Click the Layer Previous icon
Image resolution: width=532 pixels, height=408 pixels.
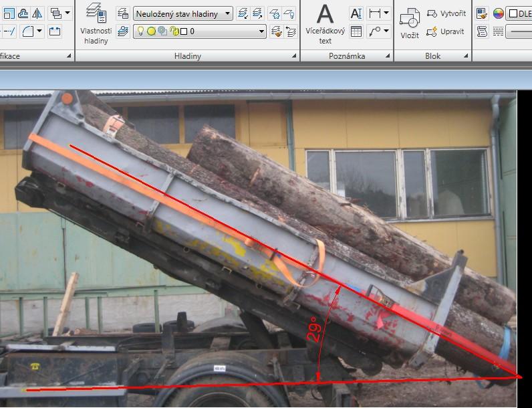tap(291, 31)
